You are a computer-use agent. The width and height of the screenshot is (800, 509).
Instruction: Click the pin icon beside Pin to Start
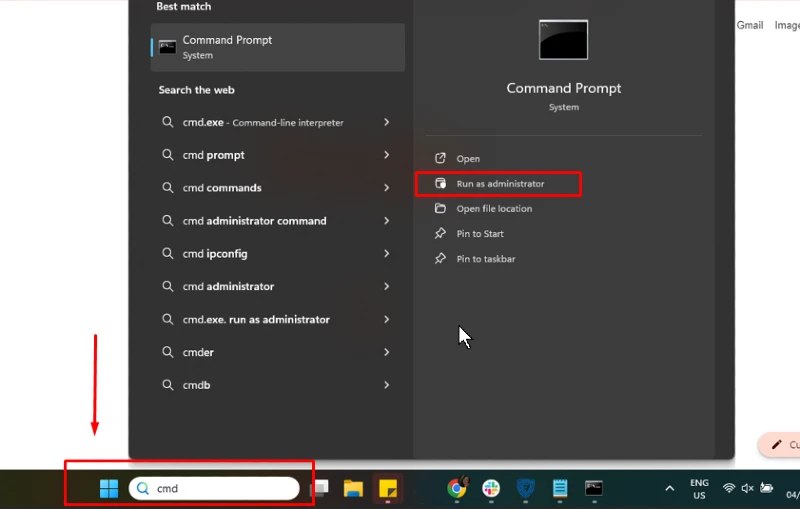pos(440,233)
